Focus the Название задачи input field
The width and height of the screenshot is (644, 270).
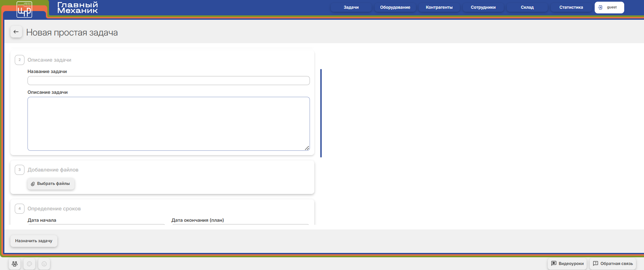coord(169,80)
